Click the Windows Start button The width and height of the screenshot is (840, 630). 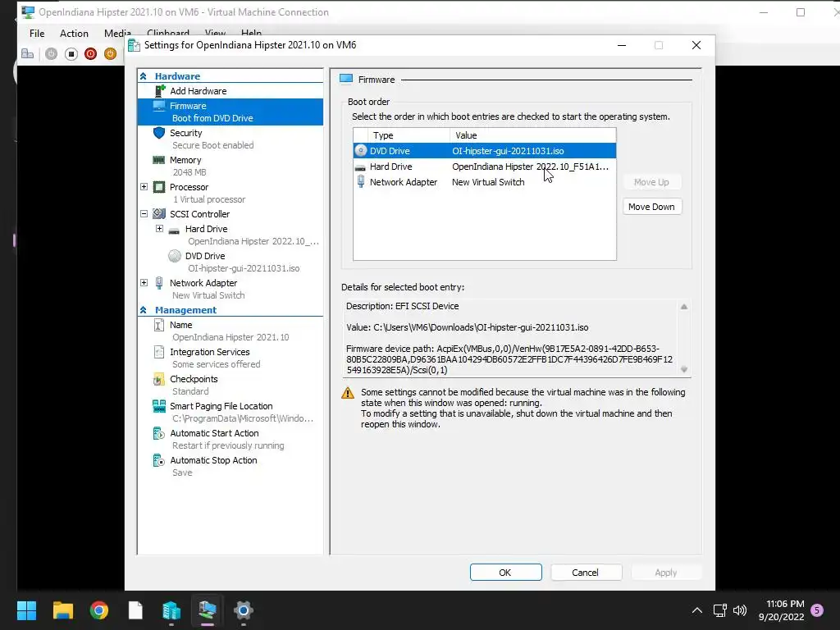point(27,610)
